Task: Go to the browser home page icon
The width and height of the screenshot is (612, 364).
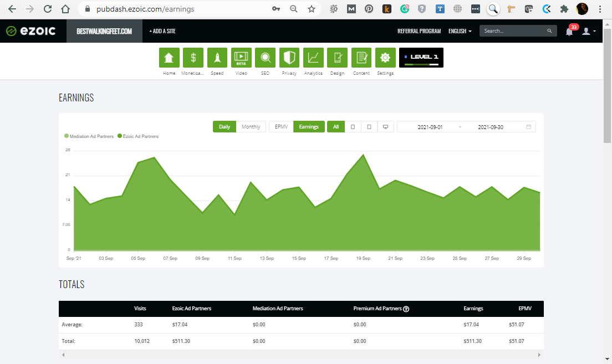Action: click(x=65, y=9)
